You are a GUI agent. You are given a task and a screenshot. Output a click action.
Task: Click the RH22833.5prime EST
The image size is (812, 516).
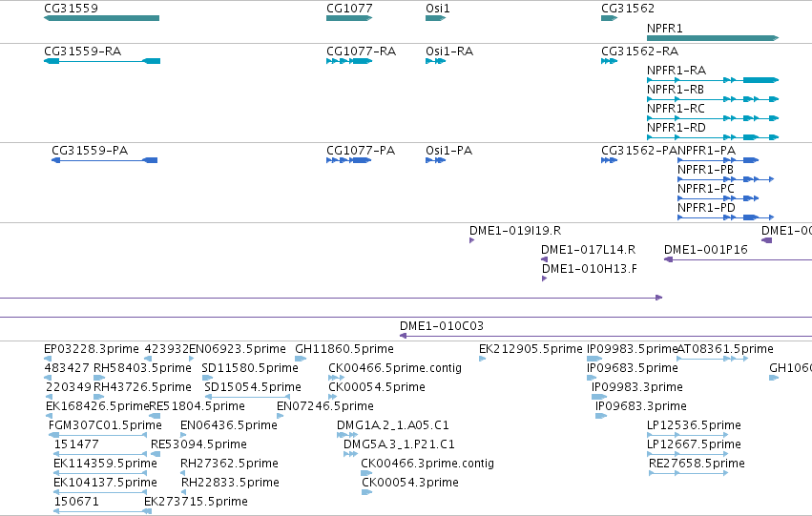point(184,493)
